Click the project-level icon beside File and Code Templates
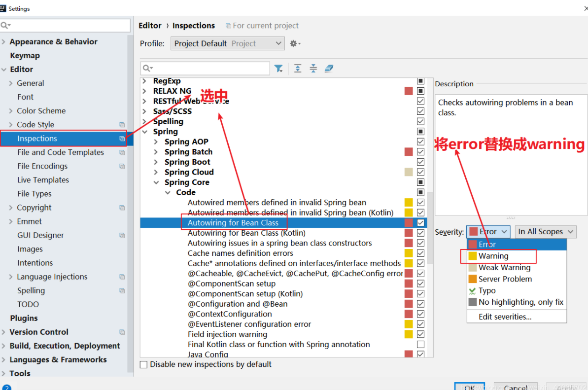Viewport: 588px width, 390px height. pos(122,152)
